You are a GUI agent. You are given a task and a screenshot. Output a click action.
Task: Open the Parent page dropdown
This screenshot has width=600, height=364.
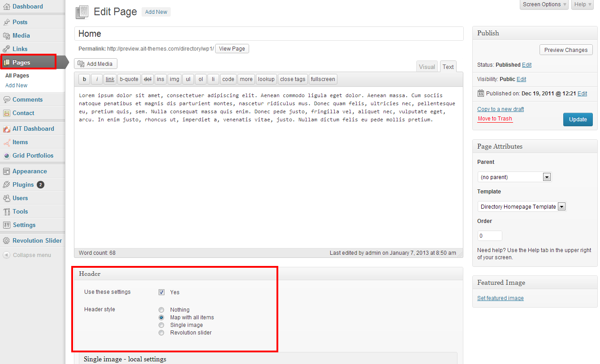[514, 177]
